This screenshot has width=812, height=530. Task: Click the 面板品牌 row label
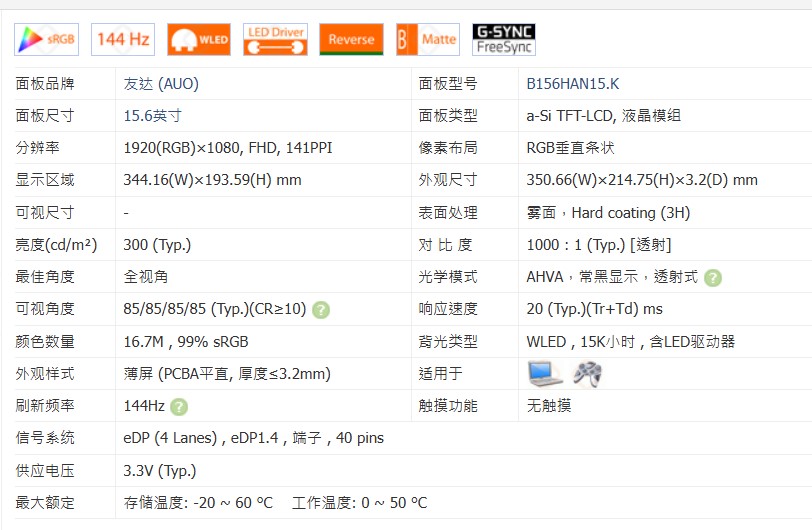click(45, 84)
